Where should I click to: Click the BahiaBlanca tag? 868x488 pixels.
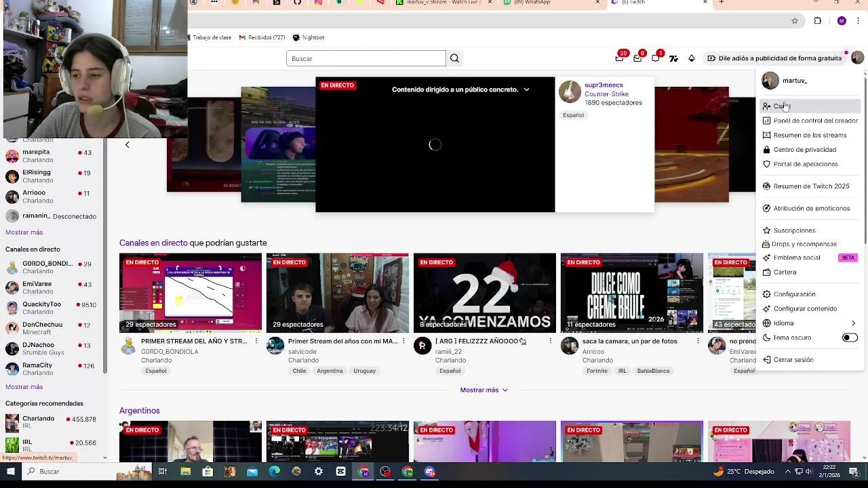point(653,371)
